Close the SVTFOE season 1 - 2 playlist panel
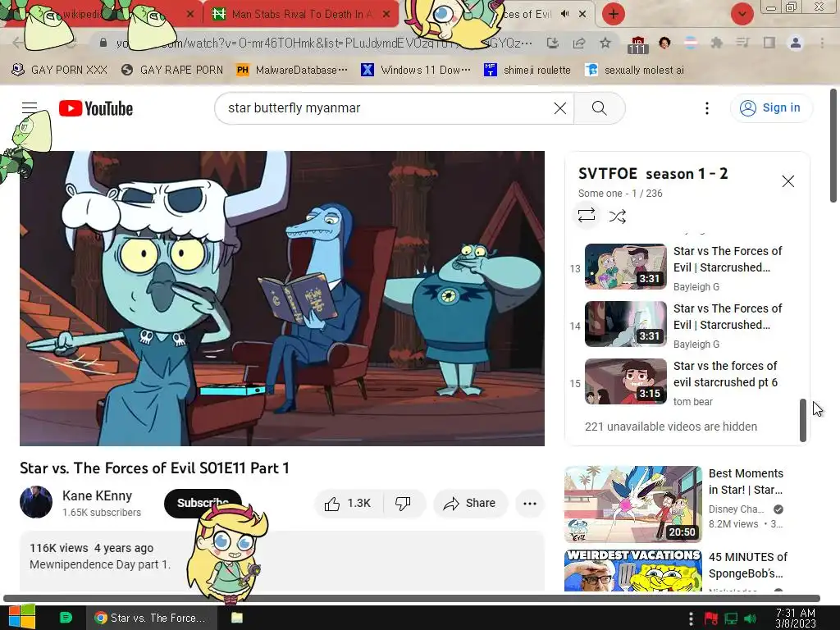840x630 pixels. 787,181
